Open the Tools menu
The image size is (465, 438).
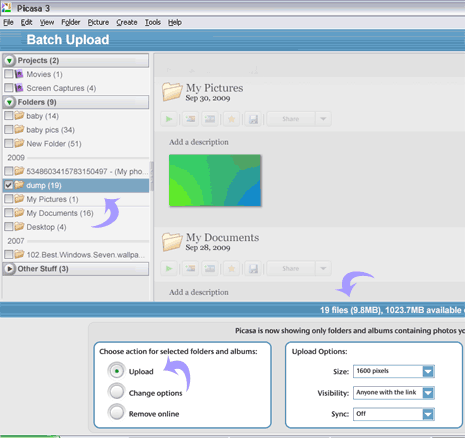point(153,22)
